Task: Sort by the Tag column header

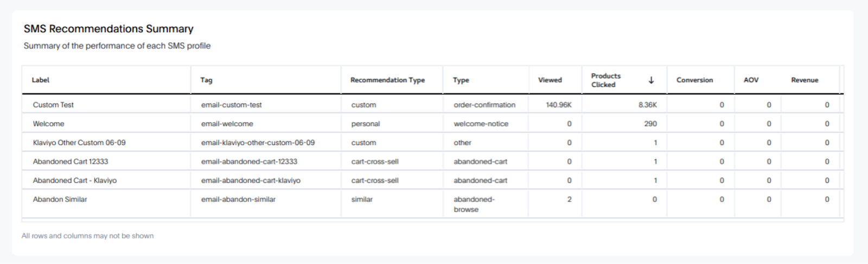Action: tap(206, 80)
